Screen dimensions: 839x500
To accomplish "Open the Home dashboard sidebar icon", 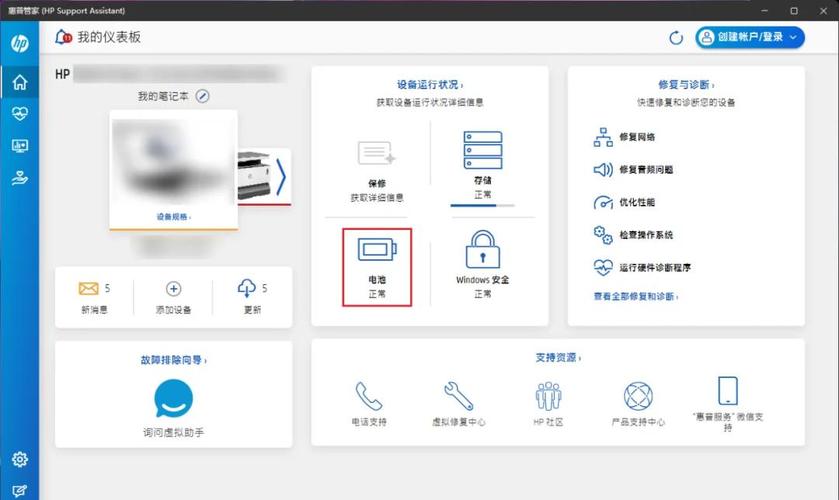I will (x=20, y=82).
